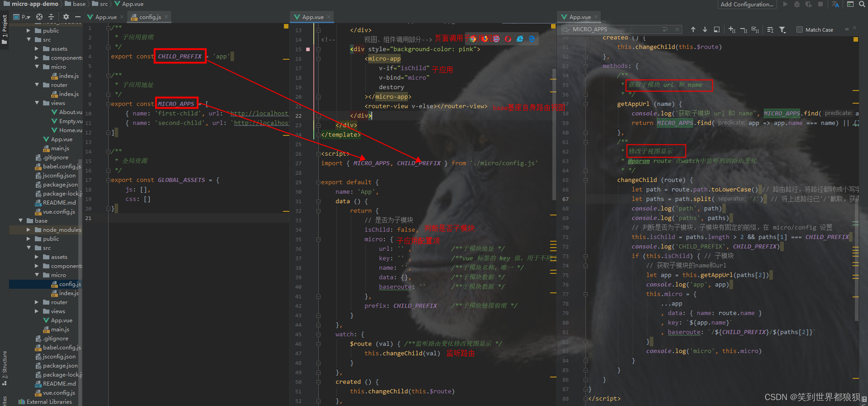Click show-in-Find-window lines icon
Viewport: 868px width, 406px height.
770,29
